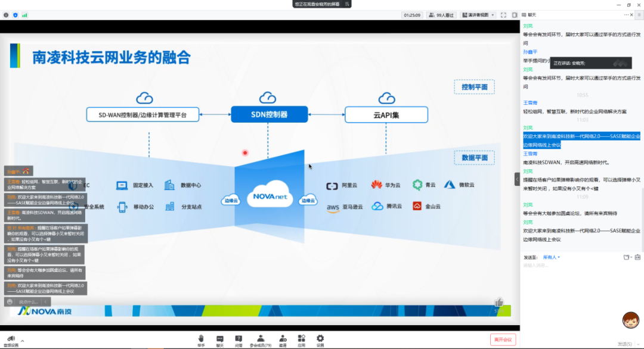644x349 pixels.
Task: Toggle the side panel layout icon
Action: pyautogui.click(x=515, y=15)
